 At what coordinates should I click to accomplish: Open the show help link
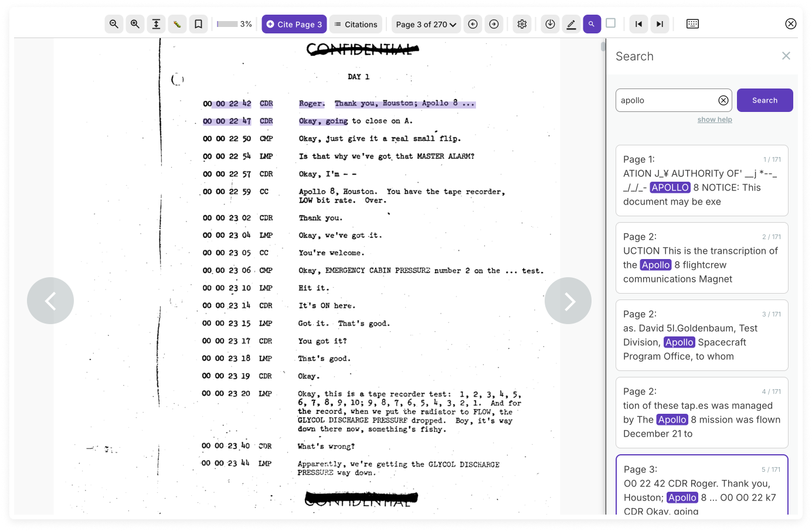[715, 119]
